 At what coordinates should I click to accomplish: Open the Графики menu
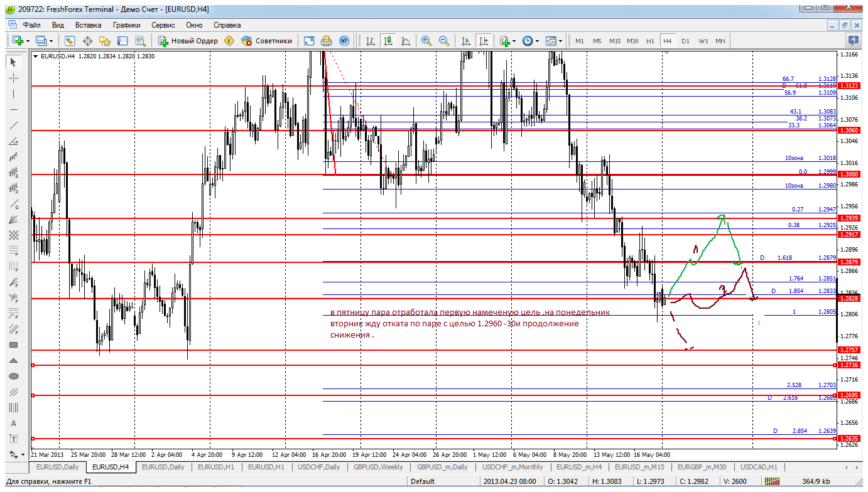(x=126, y=25)
